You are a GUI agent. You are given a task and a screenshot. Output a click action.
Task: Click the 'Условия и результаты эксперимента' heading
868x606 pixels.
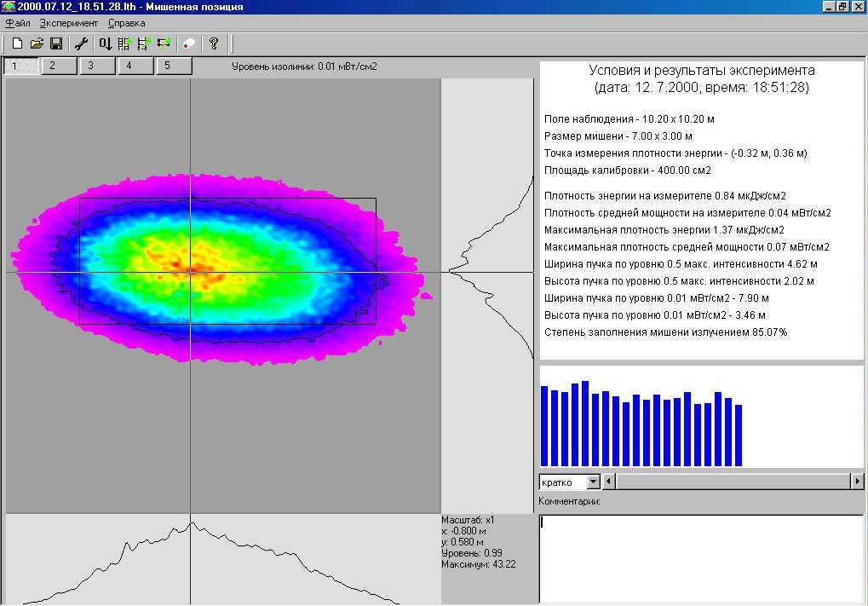pos(701,71)
